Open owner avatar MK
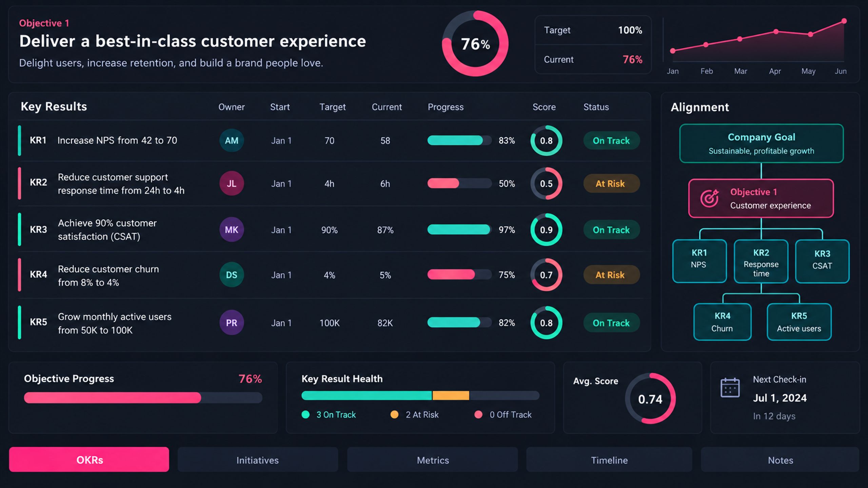868x488 pixels. [x=232, y=229]
